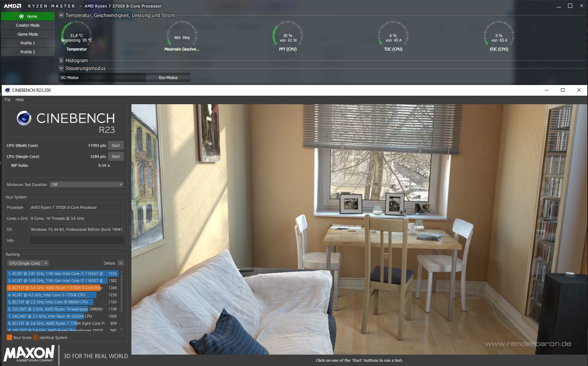Click ranking list scroll up arrow

121,272
